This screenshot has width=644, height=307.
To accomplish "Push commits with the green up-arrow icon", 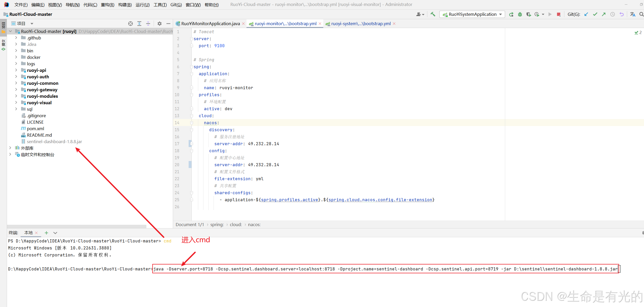I will pos(604,14).
